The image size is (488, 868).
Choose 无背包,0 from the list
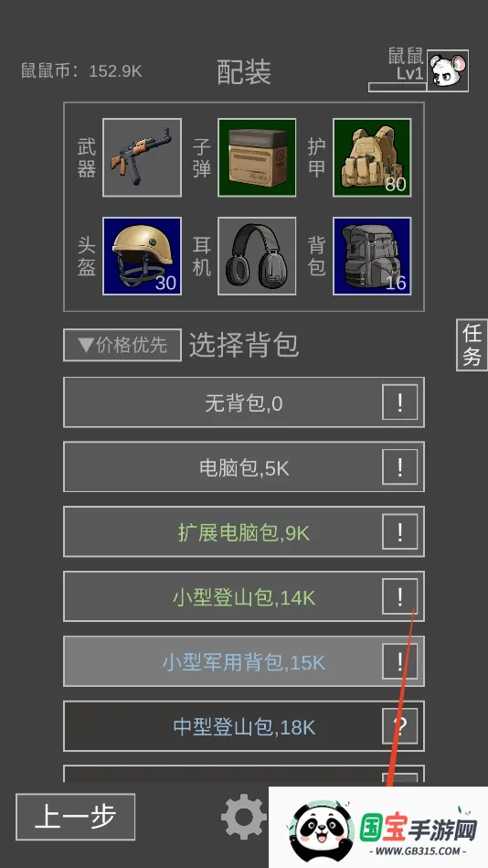tap(244, 402)
